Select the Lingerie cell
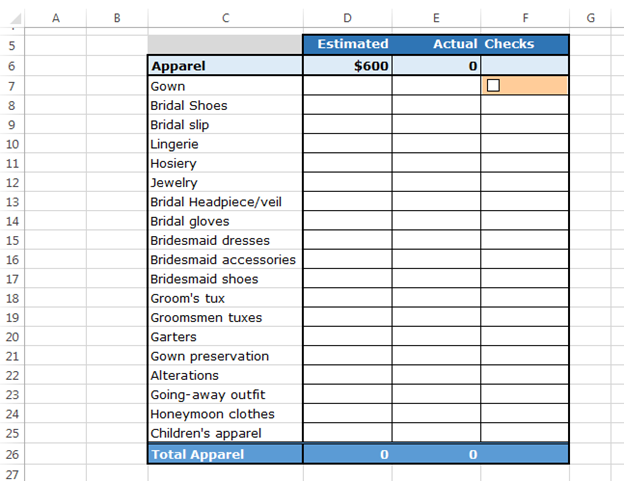Viewport: 624px width, 481px height. [x=225, y=144]
